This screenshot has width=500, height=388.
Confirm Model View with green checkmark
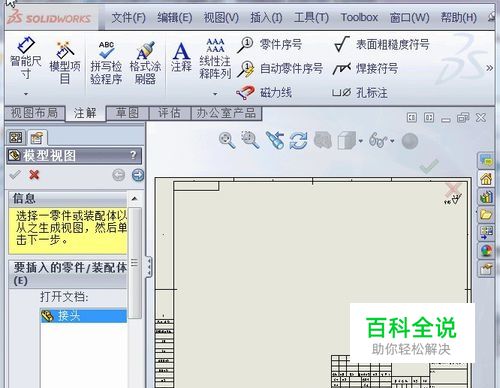pos(15,175)
